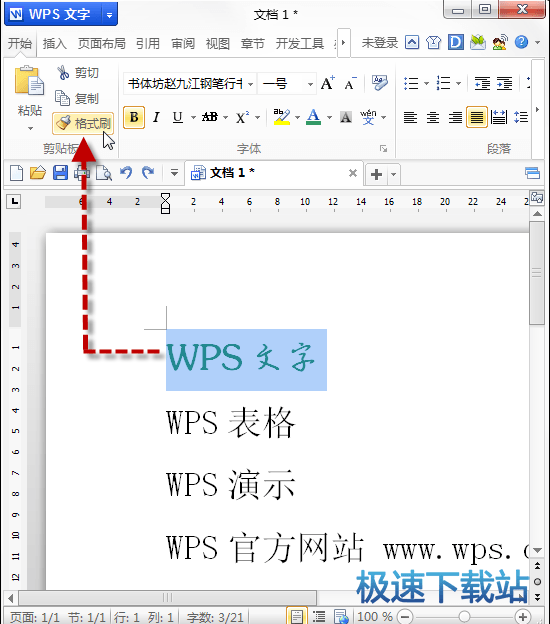The height and width of the screenshot is (624, 550).
Task: Open the 引用 ribbon tab
Action: point(148,43)
